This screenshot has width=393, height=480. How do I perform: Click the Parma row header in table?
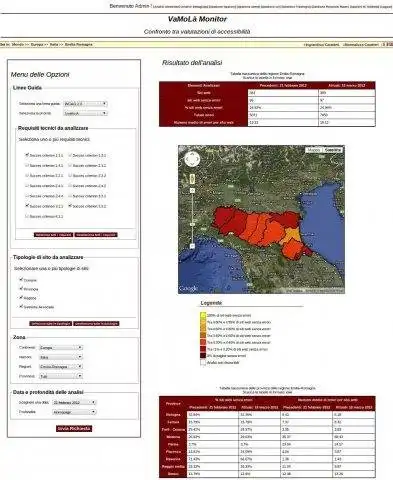(173, 444)
